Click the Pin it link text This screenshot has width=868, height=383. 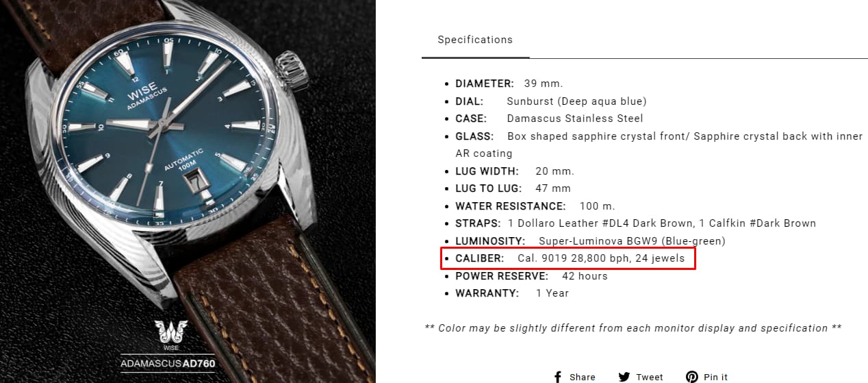pos(715,378)
